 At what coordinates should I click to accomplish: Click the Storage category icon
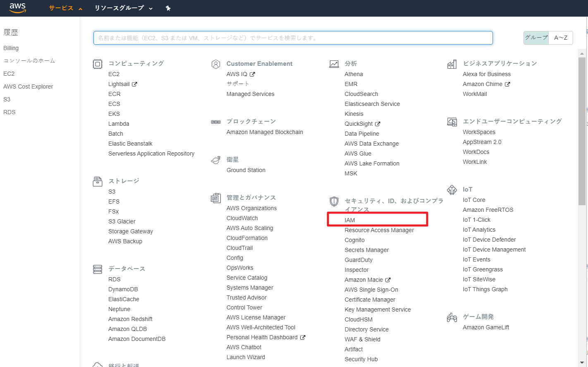click(x=98, y=181)
